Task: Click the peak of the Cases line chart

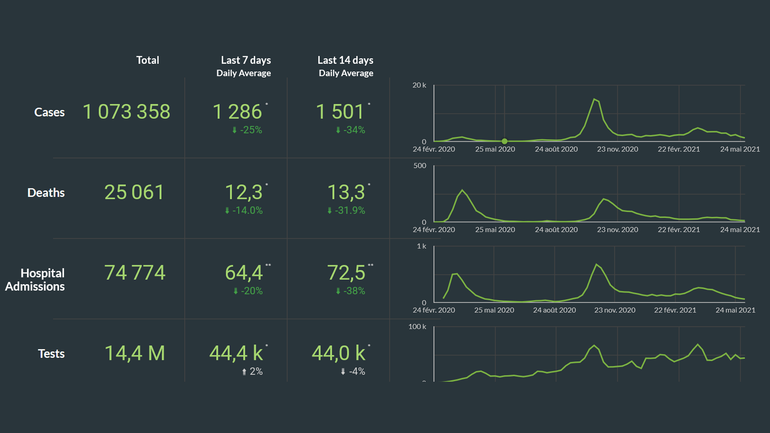Action: tap(594, 99)
